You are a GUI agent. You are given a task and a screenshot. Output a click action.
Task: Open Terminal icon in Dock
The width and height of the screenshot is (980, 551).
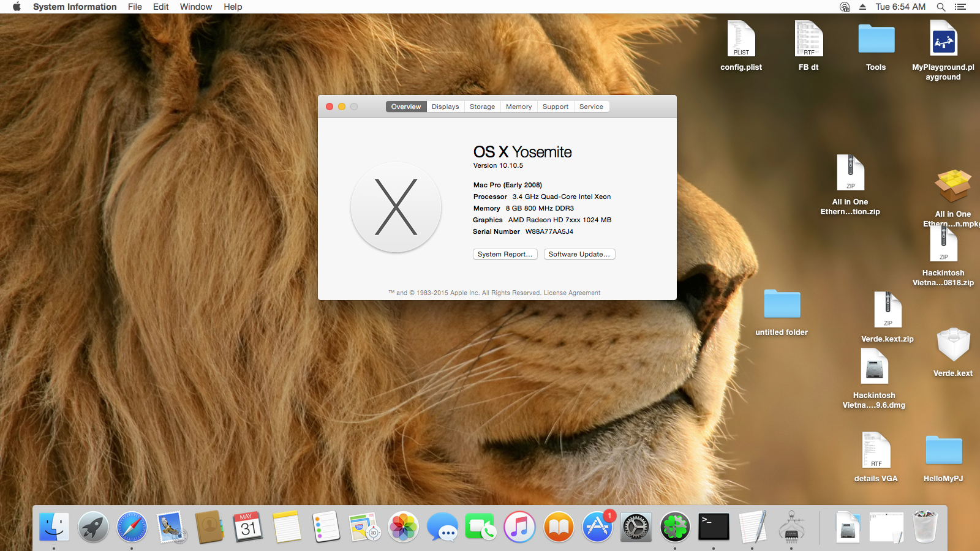point(714,527)
